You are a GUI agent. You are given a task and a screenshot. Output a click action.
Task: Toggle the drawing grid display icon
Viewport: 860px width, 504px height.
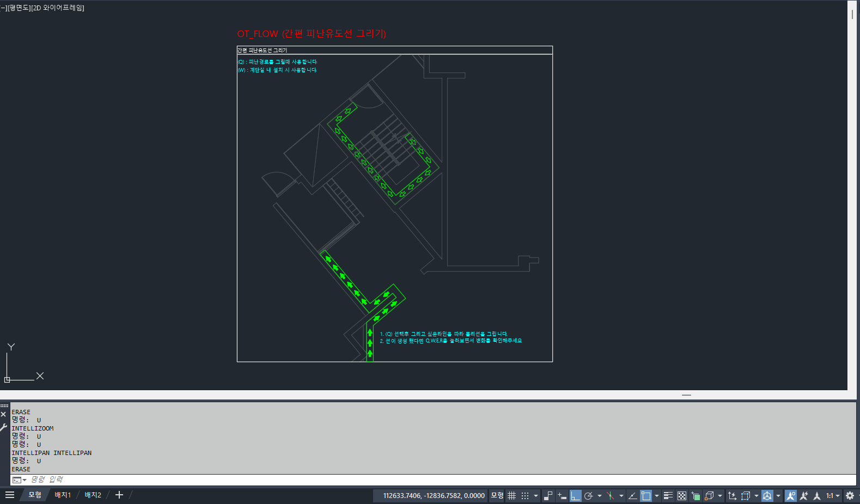tap(511, 496)
